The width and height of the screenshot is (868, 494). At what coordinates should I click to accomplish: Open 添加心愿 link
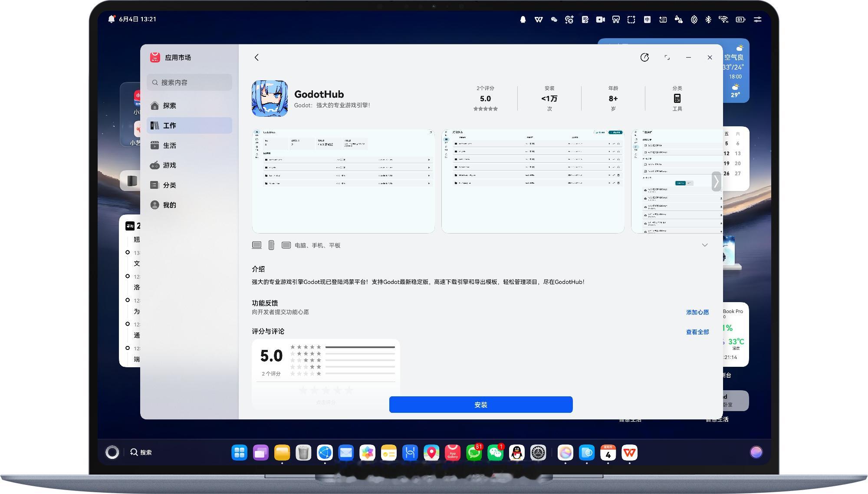click(x=697, y=312)
